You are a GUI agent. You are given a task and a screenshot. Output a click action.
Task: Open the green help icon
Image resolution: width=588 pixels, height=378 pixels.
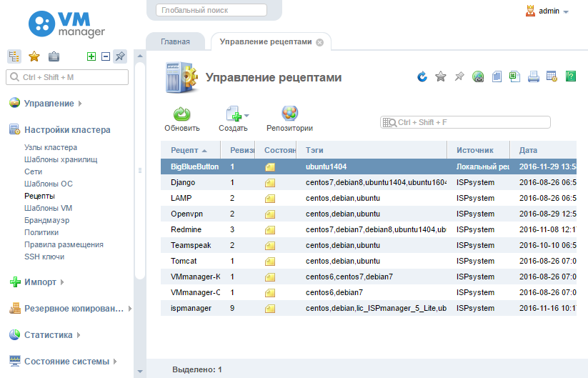pyautogui.click(x=570, y=77)
